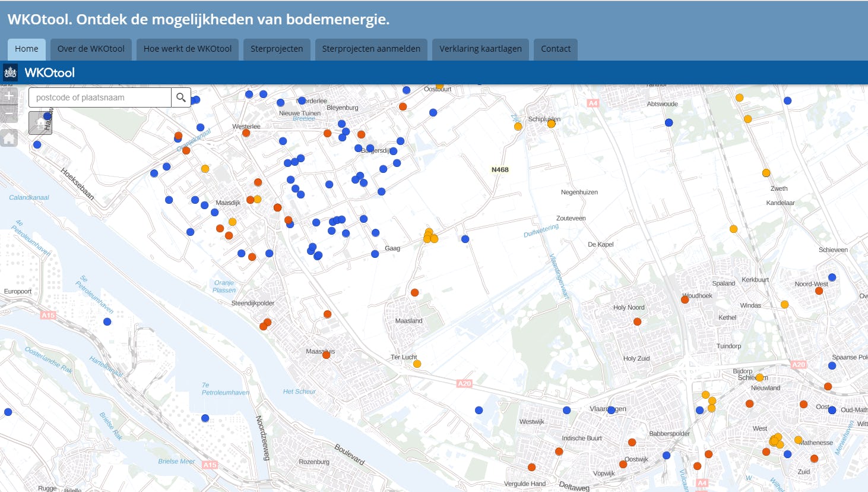Switch to Over de WKOtool tab
This screenshot has height=492, width=868.
(x=91, y=49)
